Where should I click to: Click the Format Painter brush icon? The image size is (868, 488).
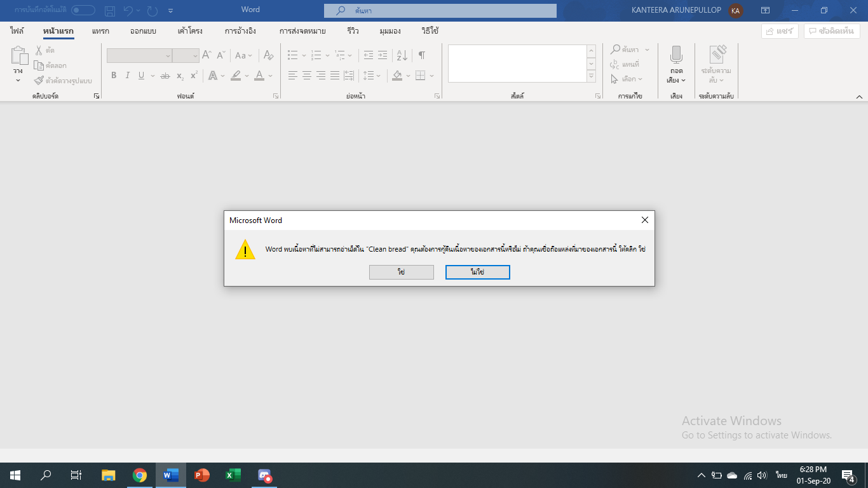(39, 81)
